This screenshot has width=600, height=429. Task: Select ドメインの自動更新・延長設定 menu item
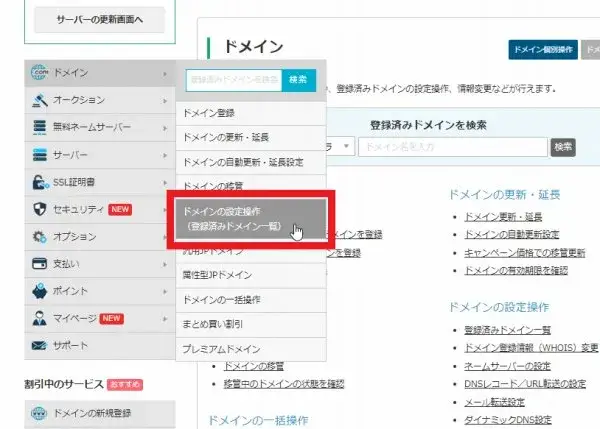click(251, 162)
